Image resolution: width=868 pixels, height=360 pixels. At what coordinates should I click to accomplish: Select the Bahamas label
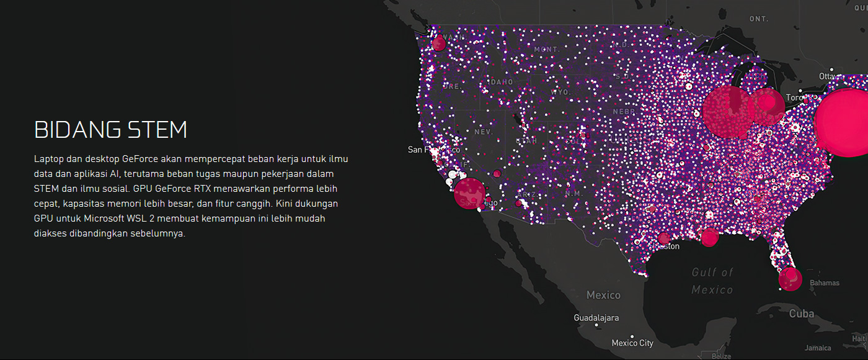pos(825,283)
